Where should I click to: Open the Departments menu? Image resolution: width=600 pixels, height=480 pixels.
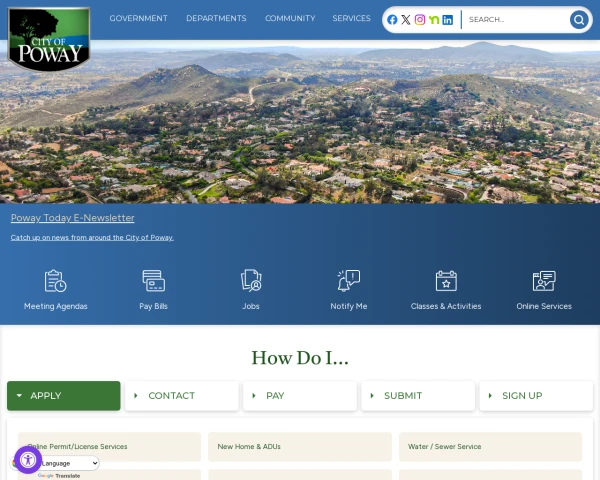click(216, 18)
